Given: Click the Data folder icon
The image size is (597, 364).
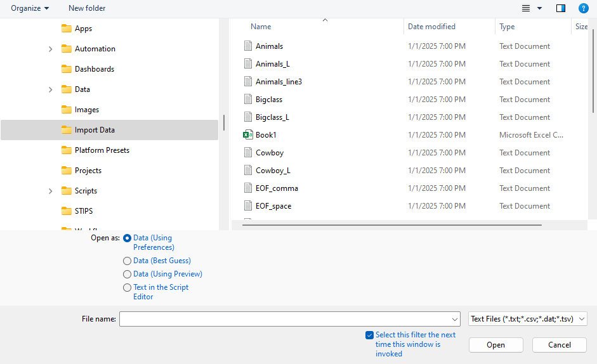Looking at the screenshot, I should click(66, 89).
